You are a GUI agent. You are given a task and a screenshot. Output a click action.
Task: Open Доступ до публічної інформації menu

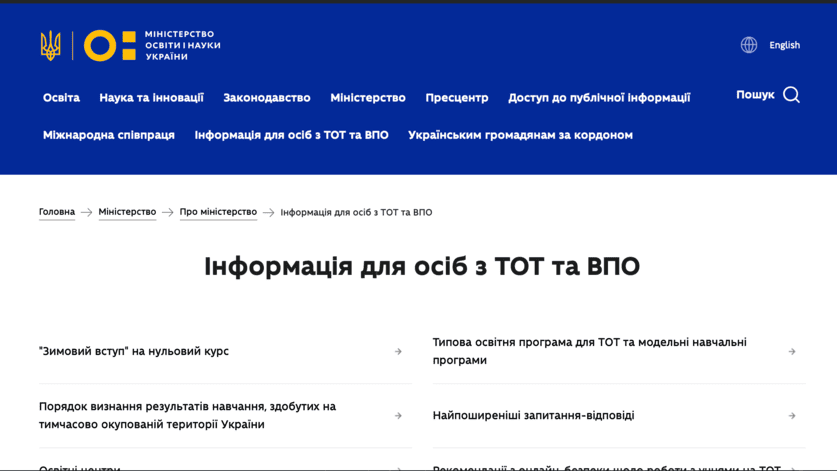pyautogui.click(x=599, y=98)
